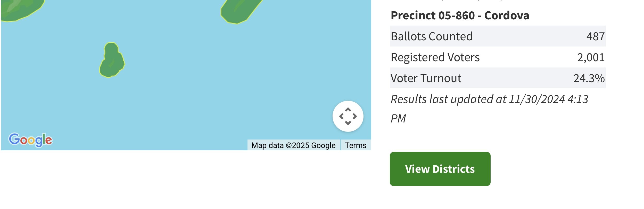
Task: Click the Map data ©2025 Google attribution
Action: tap(293, 145)
